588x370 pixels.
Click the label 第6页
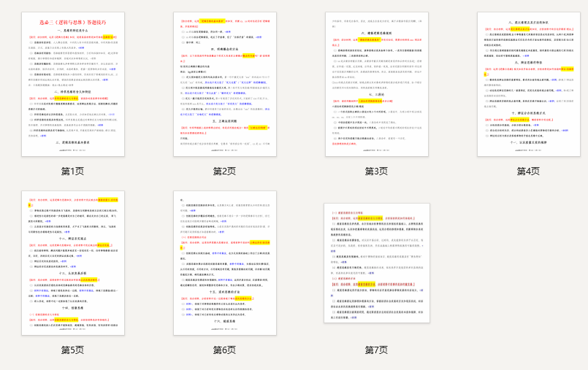click(225, 350)
